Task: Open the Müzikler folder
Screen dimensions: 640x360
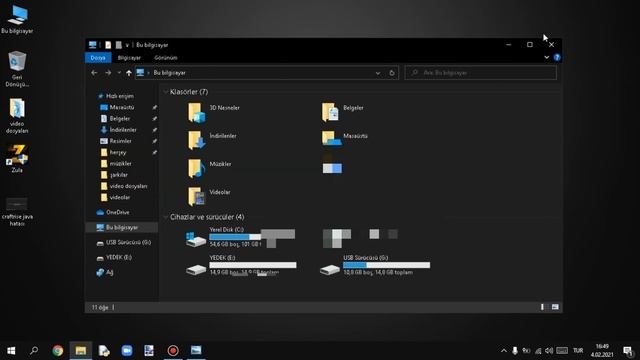Action: pos(209,168)
